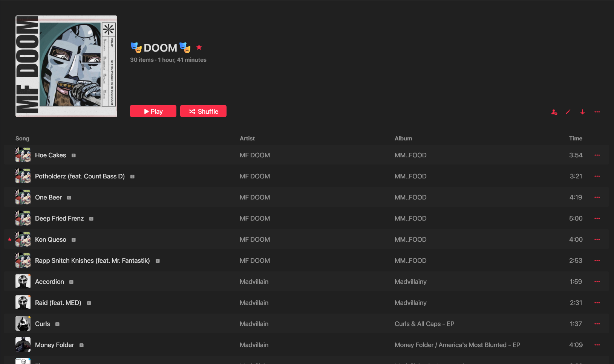Click the explicit badge next to Deep Fried Frenz
Screen dimensions: 614x364
91,219
